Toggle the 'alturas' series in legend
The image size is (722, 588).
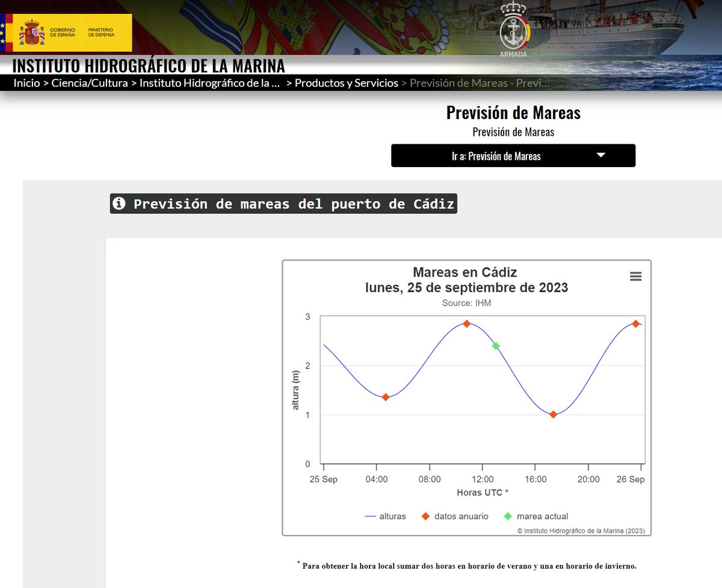tap(385, 516)
